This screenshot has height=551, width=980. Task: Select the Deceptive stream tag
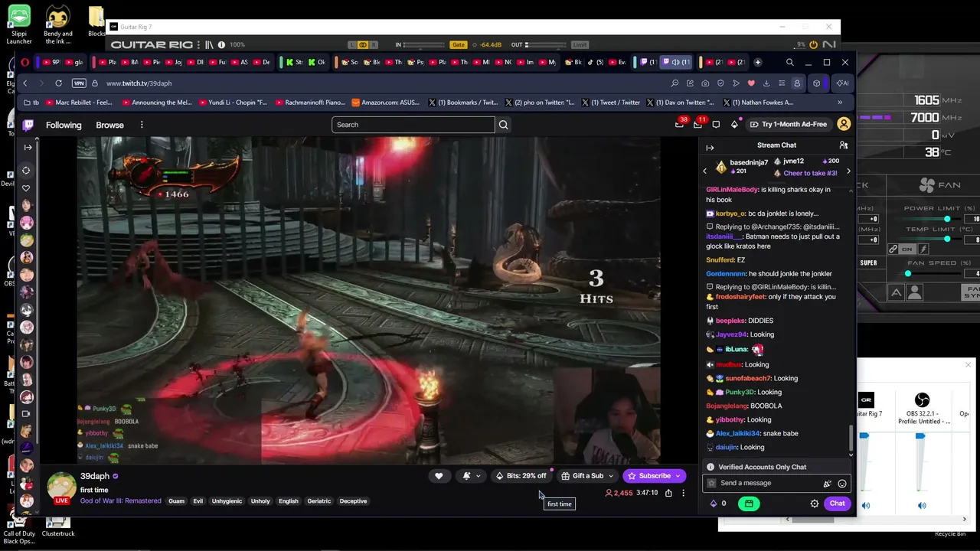[353, 501]
